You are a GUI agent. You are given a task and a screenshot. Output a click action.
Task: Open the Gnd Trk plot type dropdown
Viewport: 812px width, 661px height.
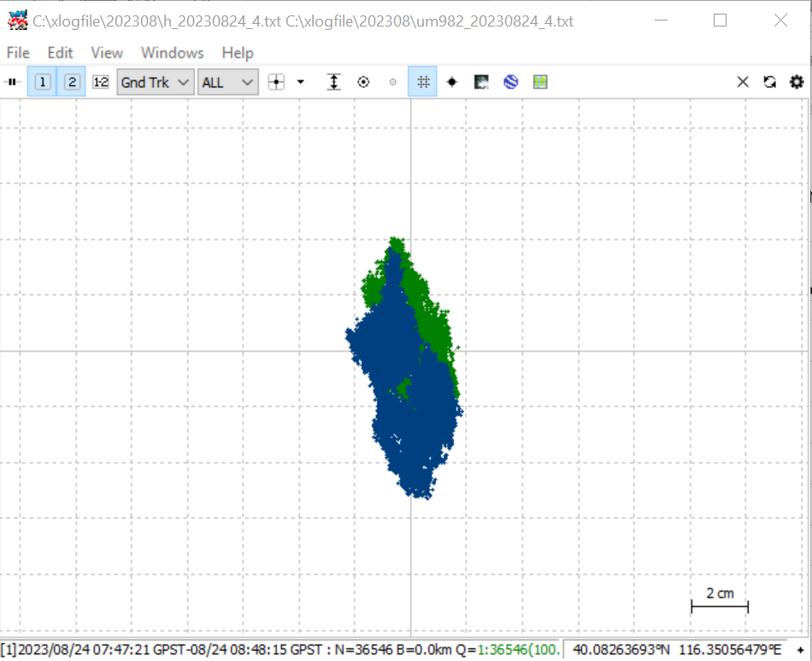tap(156, 82)
